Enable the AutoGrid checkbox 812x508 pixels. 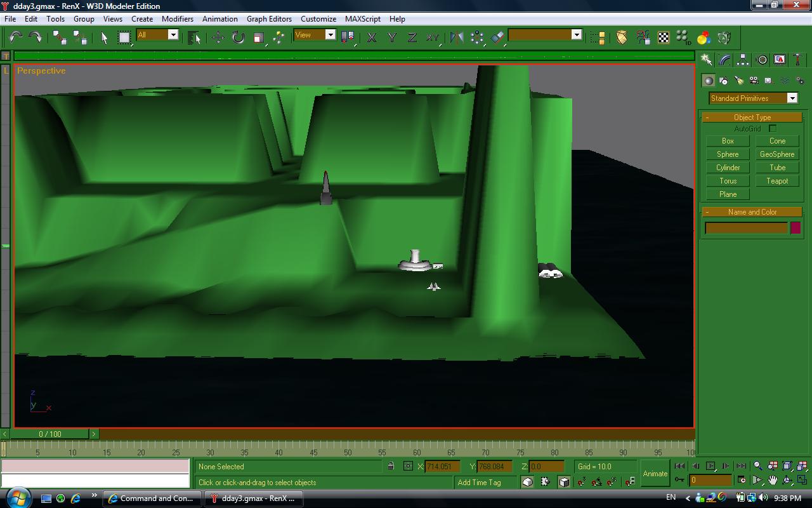773,129
